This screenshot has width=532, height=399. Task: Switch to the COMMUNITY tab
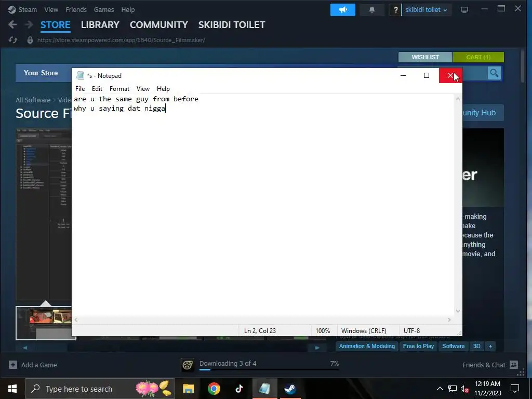tap(159, 25)
